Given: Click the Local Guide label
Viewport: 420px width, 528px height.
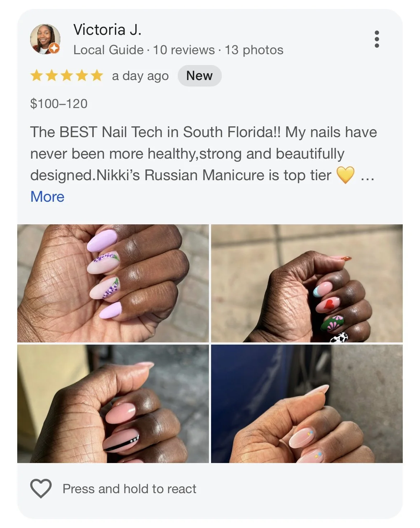Looking at the screenshot, I should coord(108,50).
